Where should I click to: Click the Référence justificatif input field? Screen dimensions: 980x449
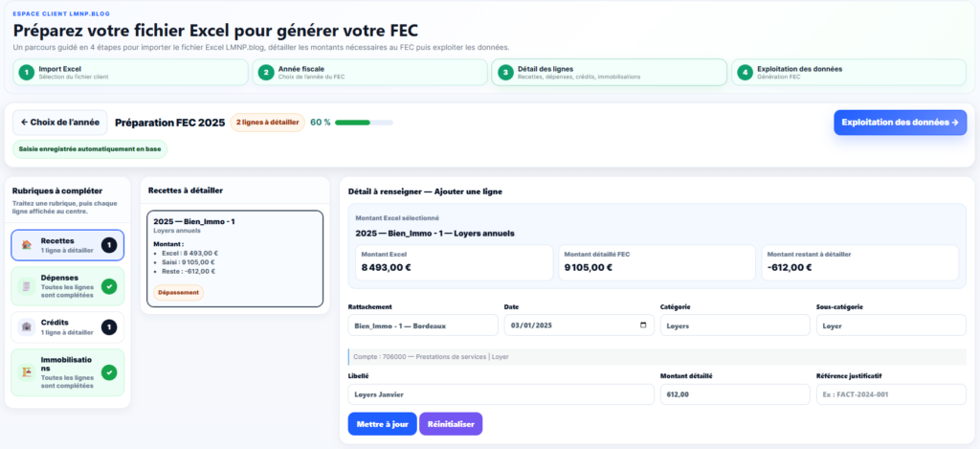pyautogui.click(x=891, y=394)
